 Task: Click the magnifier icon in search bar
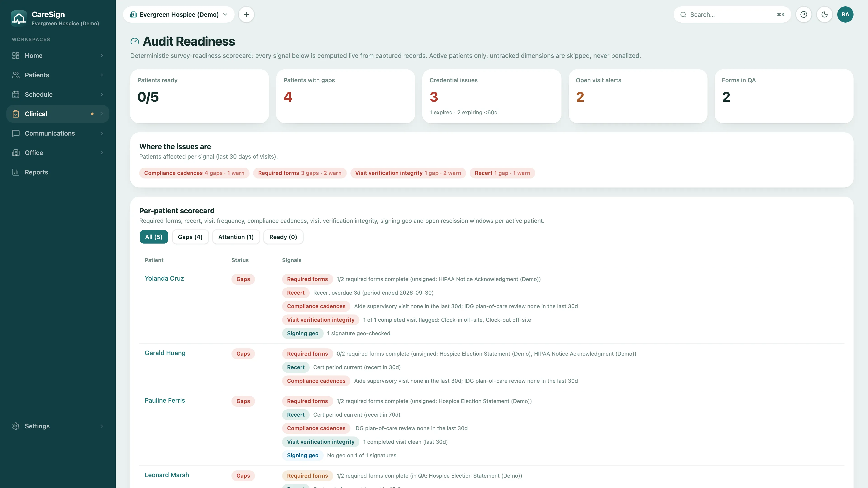[683, 14]
